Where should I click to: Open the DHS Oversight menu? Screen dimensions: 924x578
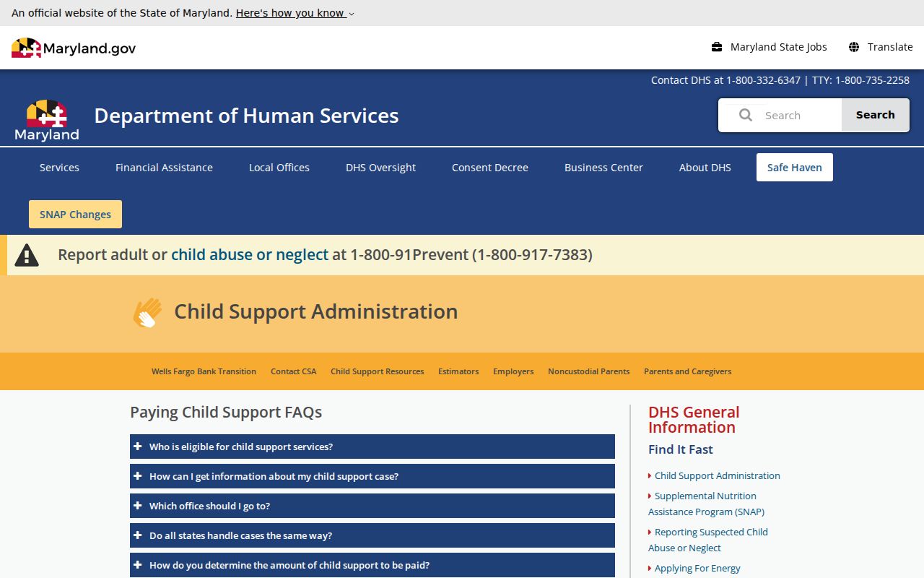tap(380, 168)
